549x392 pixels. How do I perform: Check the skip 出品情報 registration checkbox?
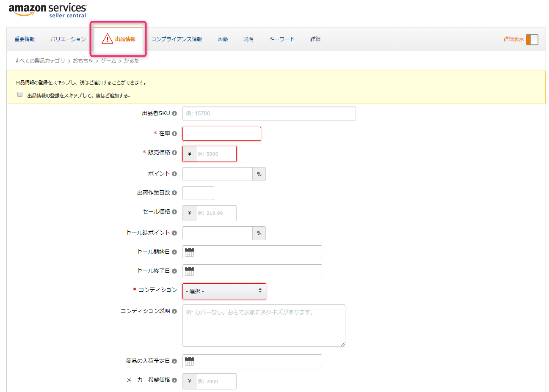[20, 95]
